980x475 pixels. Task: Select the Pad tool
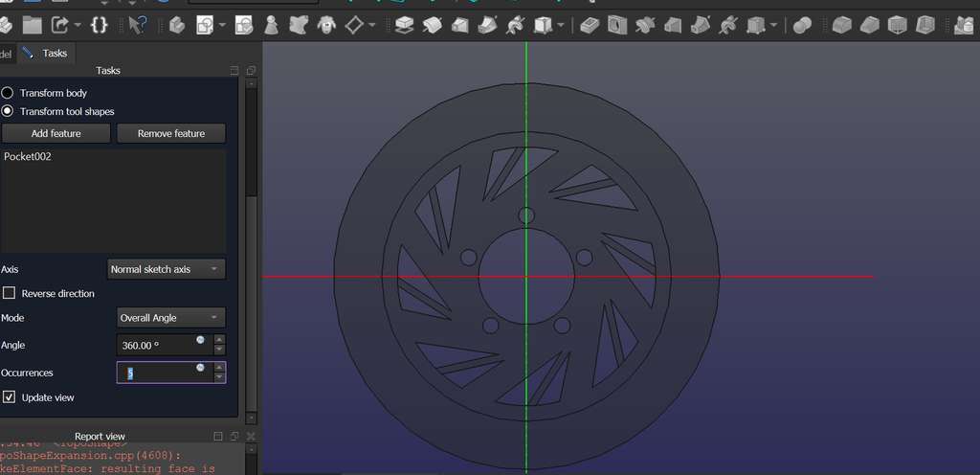click(x=405, y=25)
